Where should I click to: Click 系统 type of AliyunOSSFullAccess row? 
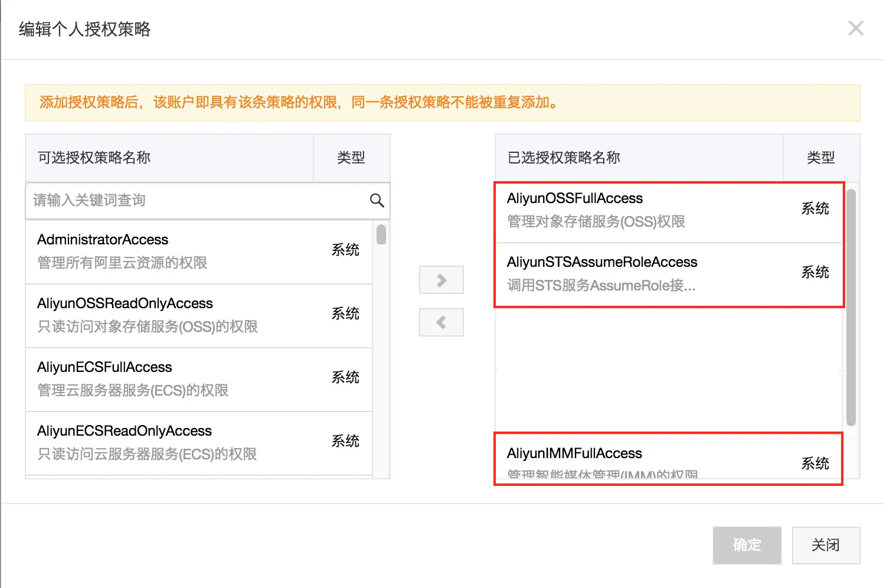click(815, 208)
